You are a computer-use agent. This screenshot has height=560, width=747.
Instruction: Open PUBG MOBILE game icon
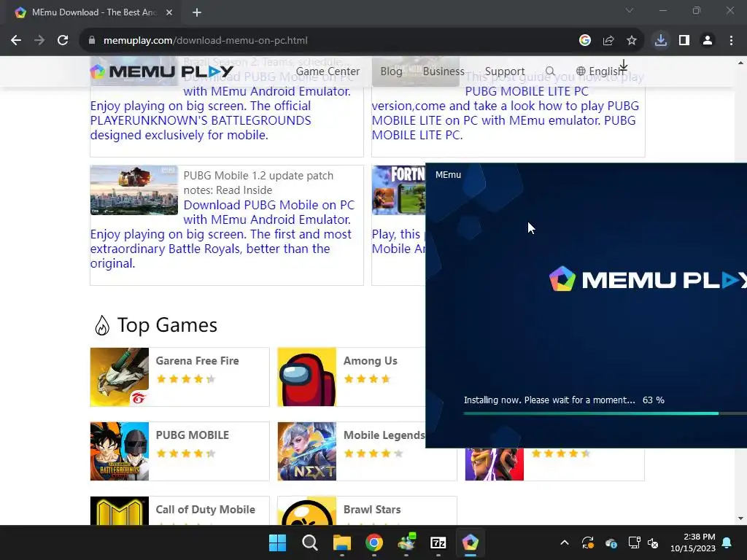pyautogui.click(x=119, y=451)
